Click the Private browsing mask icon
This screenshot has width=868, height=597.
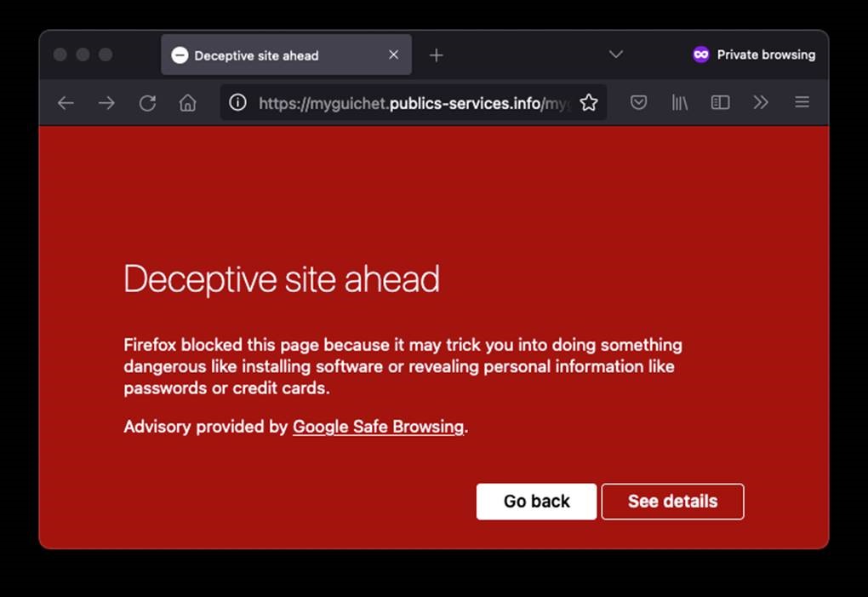(x=701, y=55)
